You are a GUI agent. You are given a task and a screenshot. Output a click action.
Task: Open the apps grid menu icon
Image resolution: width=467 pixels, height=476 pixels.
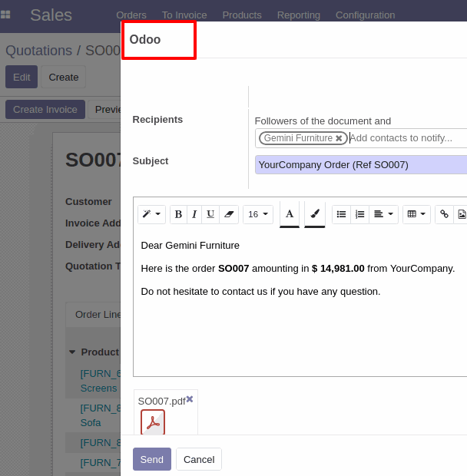click(x=5, y=15)
